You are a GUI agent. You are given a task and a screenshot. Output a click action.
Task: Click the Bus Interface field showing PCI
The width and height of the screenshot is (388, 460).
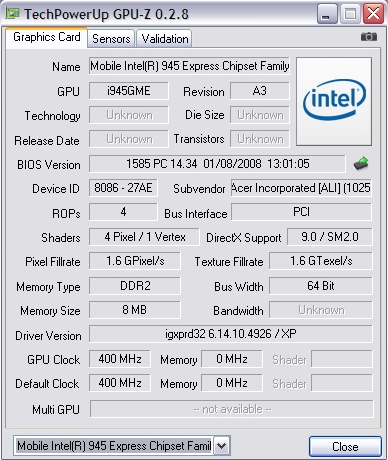click(301, 212)
